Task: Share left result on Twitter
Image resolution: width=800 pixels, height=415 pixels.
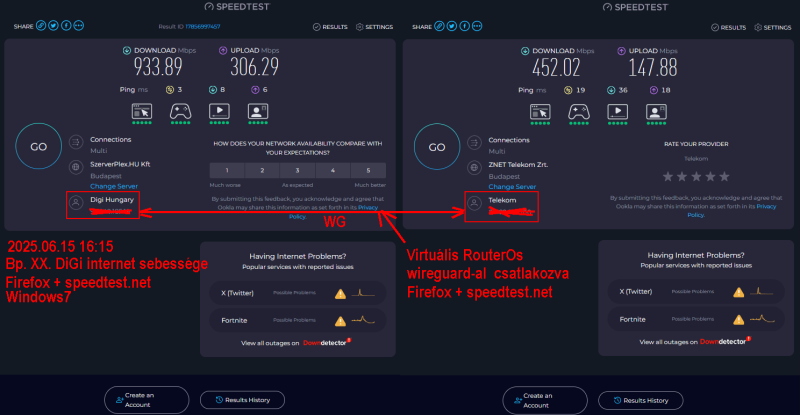Action: pos(53,26)
